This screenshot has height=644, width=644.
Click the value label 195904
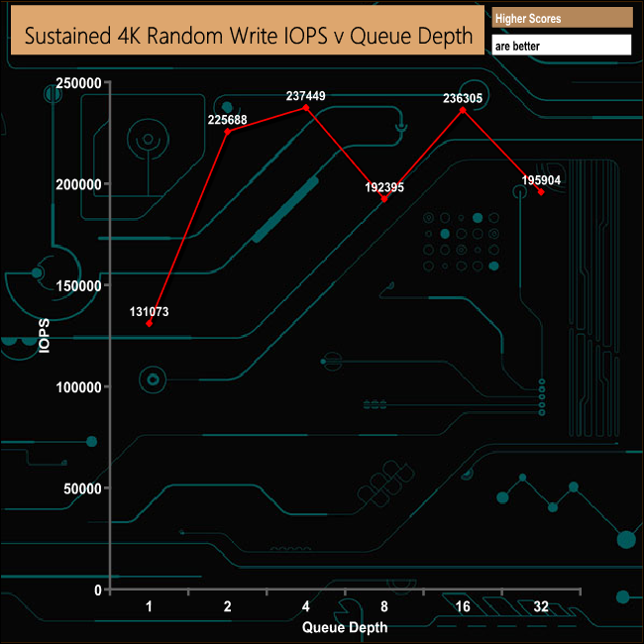point(541,180)
